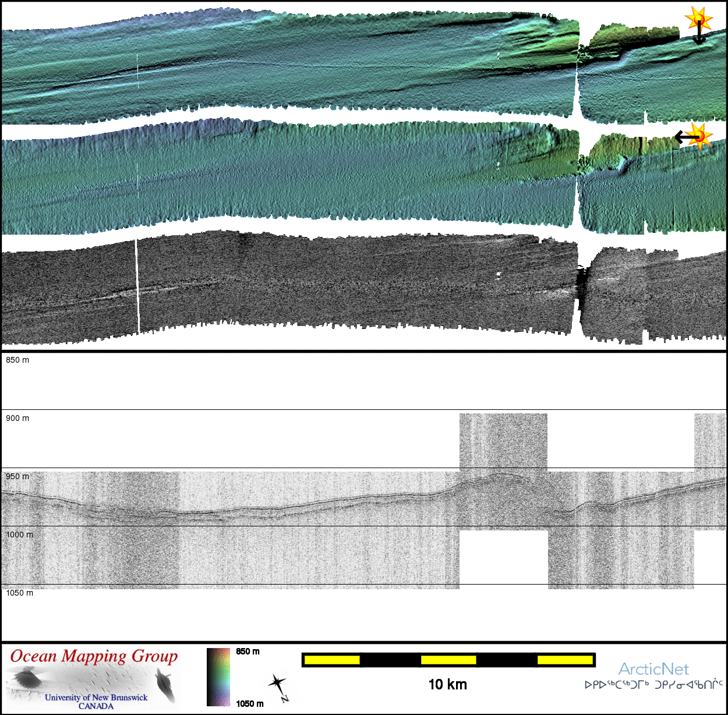This screenshot has width=728, height=715.
Task: Pick the depth color scale legend bar
Action: 218,677
